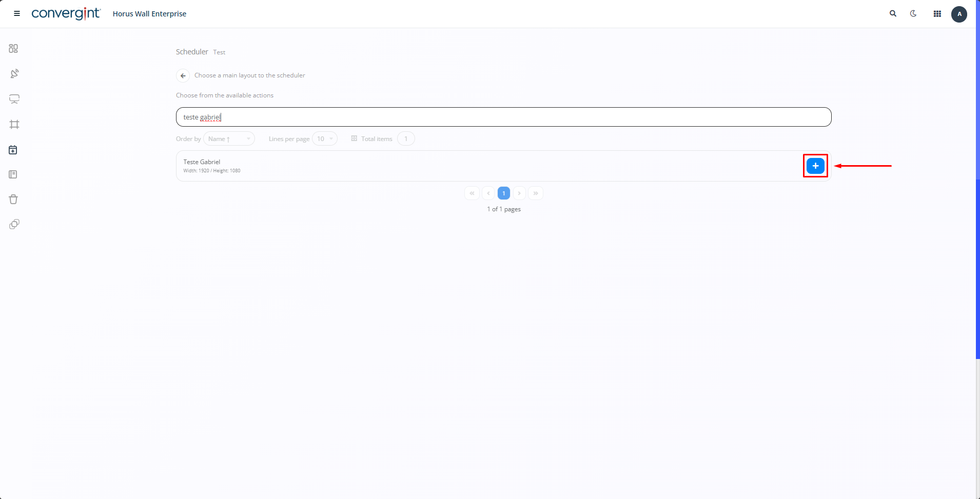980x499 pixels.
Task: Open the apps grid launcher
Action: [x=937, y=14]
